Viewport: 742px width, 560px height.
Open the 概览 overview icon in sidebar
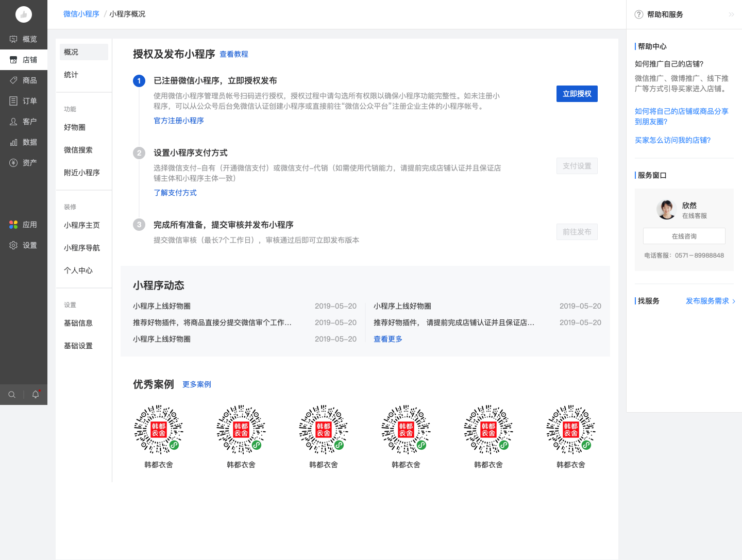(x=13, y=39)
